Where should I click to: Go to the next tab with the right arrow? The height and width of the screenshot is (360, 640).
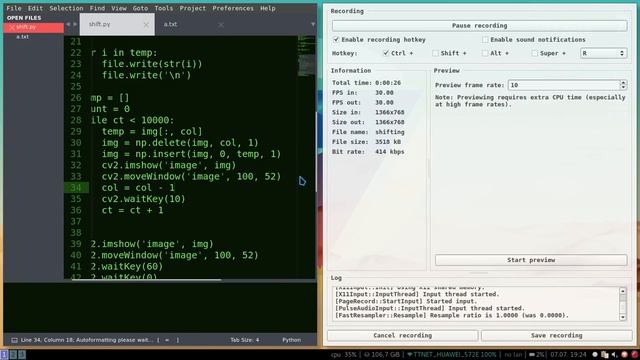[75, 24]
